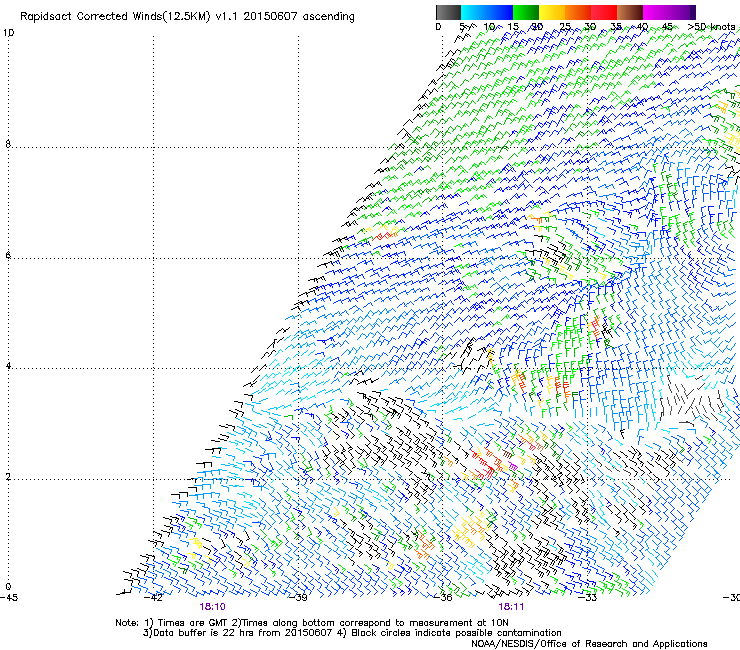The width and height of the screenshot is (740, 650).
Task: Click the ">50 knots" legend label
Action: [x=712, y=27]
